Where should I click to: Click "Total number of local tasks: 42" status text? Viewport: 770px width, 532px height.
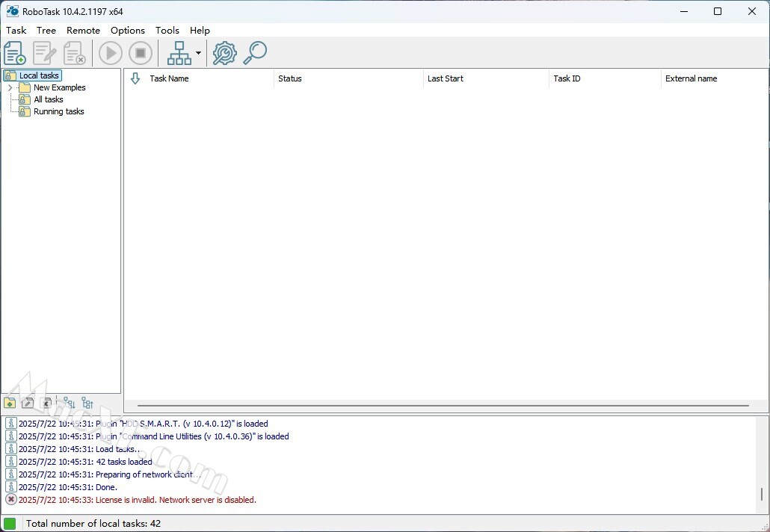(x=93, y=524)
